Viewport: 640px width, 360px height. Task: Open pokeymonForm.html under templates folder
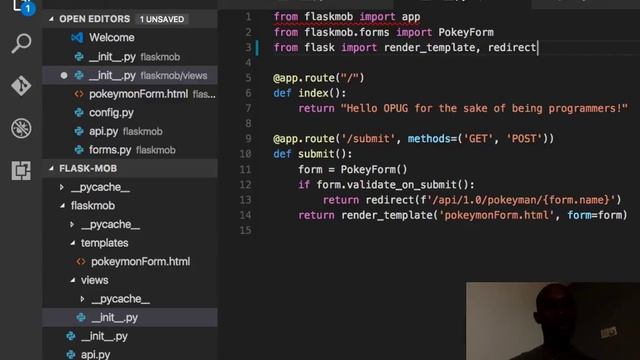tap(130, 262)
